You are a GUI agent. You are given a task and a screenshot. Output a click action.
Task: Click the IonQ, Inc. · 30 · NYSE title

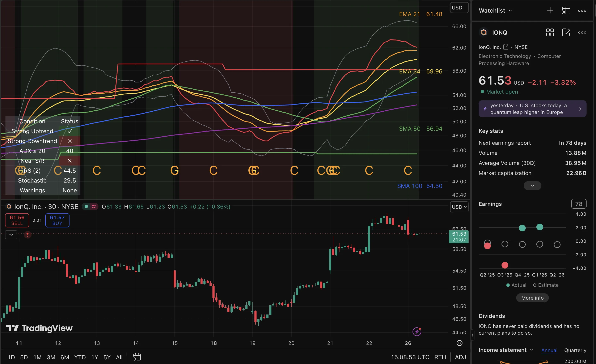[x=46, y=206]
